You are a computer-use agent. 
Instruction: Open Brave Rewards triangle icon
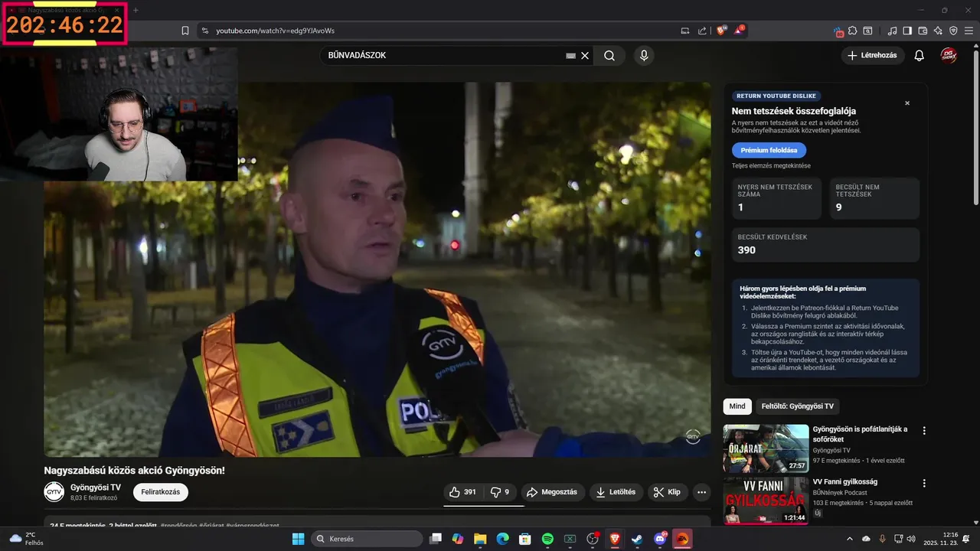[x=740, y=31]
